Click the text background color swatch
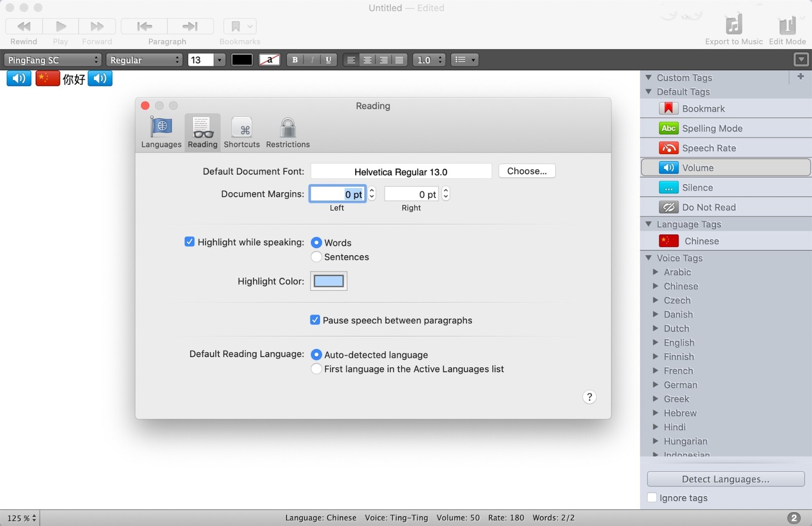The height and width of the screenshot is (526, 812). click(269, 60)
